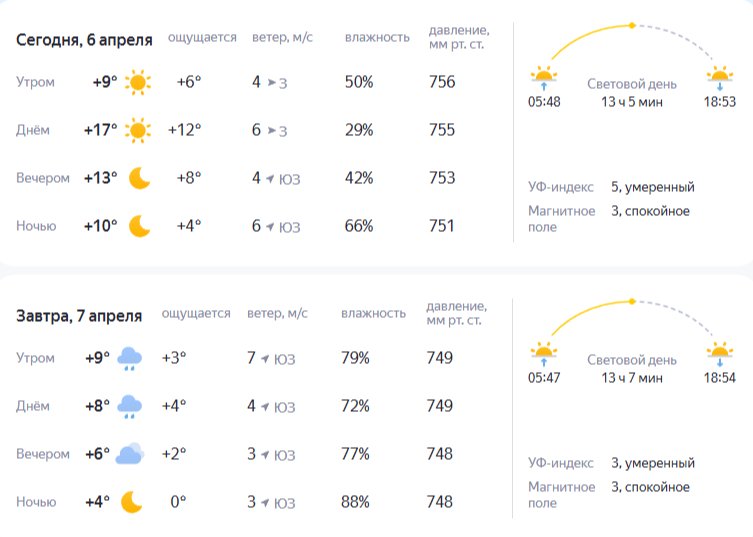Image resolution: width=753 pixels, height=537 pixels.
Task: Click the "Сегодня, 6 апреля" heading
Action: pos(84,40)
